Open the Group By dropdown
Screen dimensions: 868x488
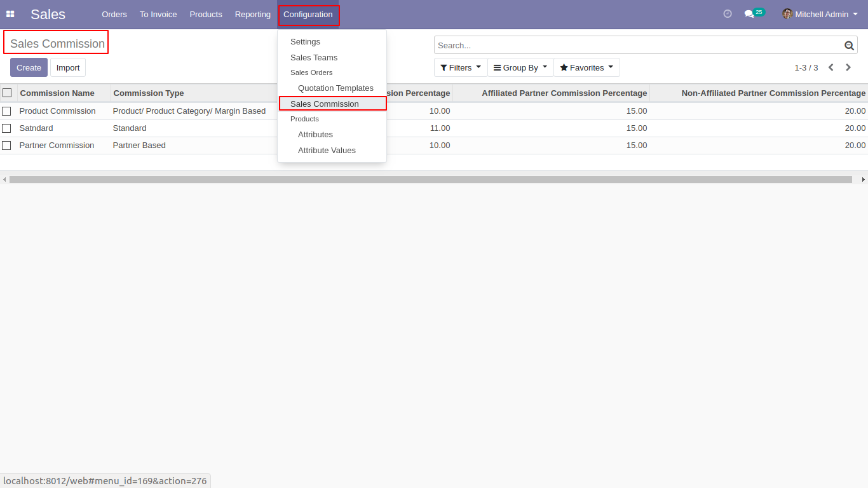click(x=520, y=67)
